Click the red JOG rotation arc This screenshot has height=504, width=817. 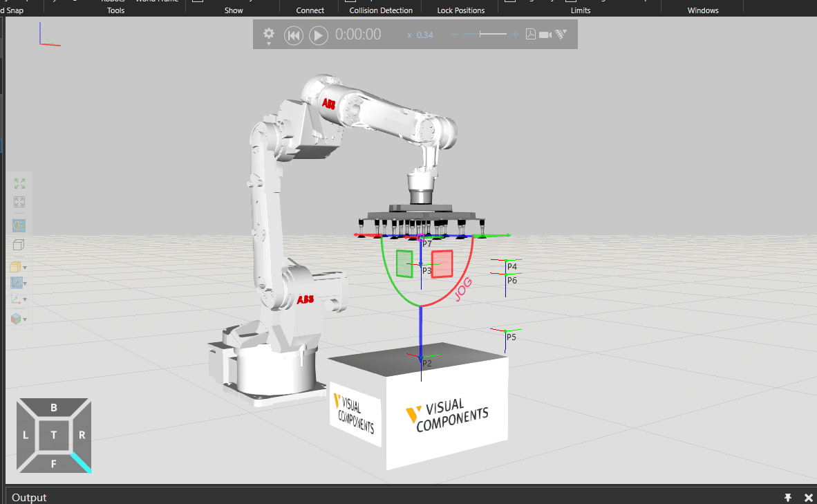coord(460,283)
